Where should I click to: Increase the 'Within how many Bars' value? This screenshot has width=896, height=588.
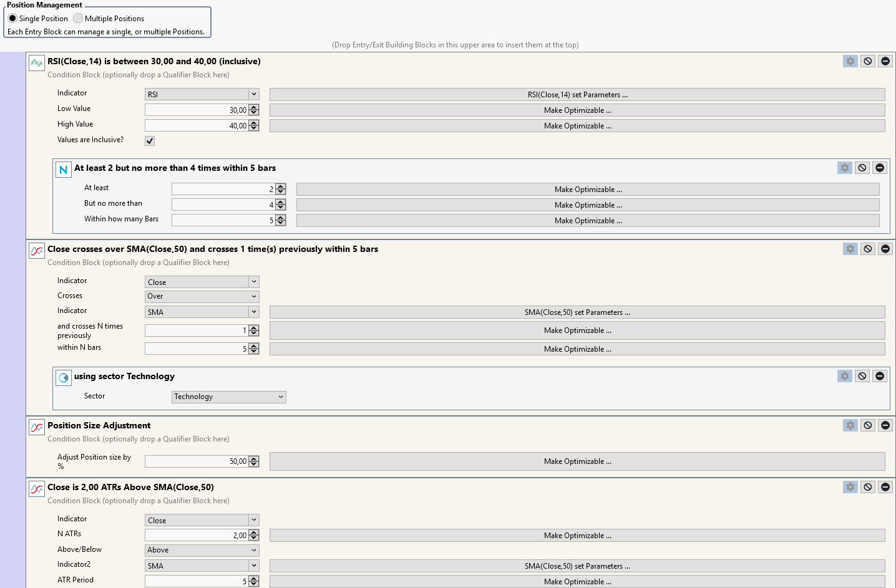pos(281,218)
